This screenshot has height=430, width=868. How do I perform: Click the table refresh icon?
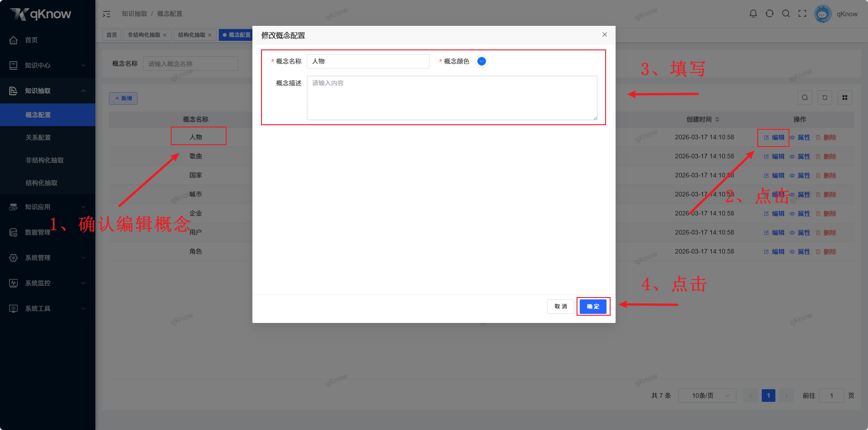825,98
